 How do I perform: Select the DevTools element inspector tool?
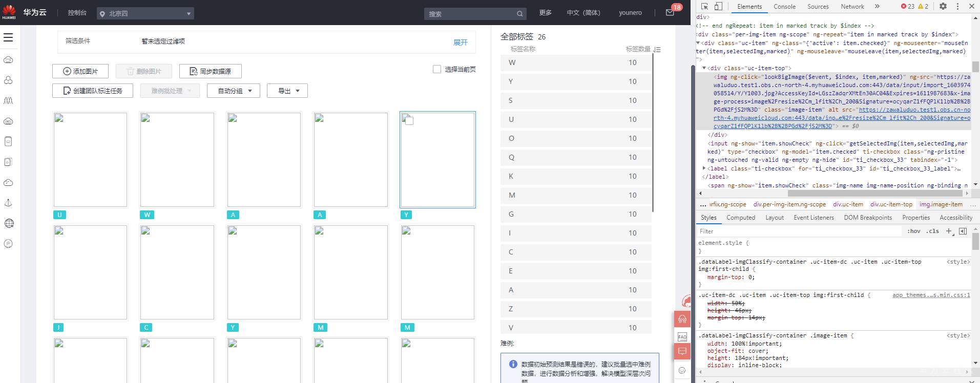[x=705, y=7]
